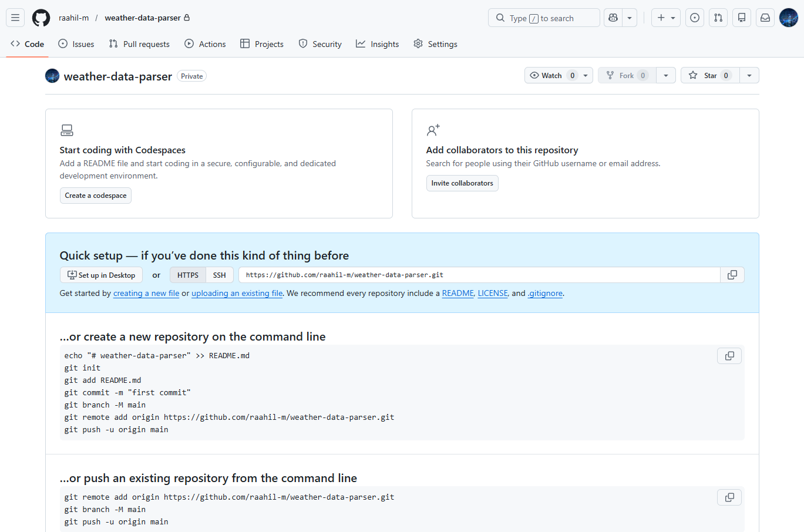The height and width of the screenshot is (532, 804).
Task: Copy the push existing repository commands
Action: pos(729,497)
